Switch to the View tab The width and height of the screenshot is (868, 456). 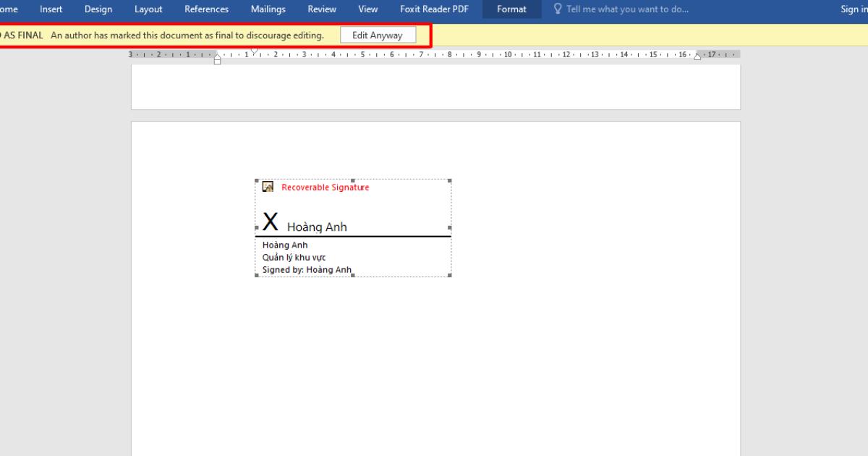coord(368,9)
